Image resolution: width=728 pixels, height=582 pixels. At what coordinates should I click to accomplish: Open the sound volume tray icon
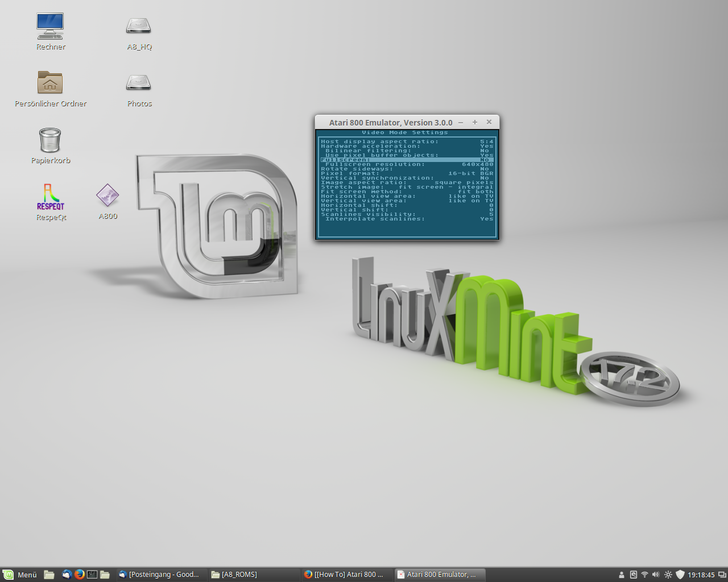pos(656,575)
